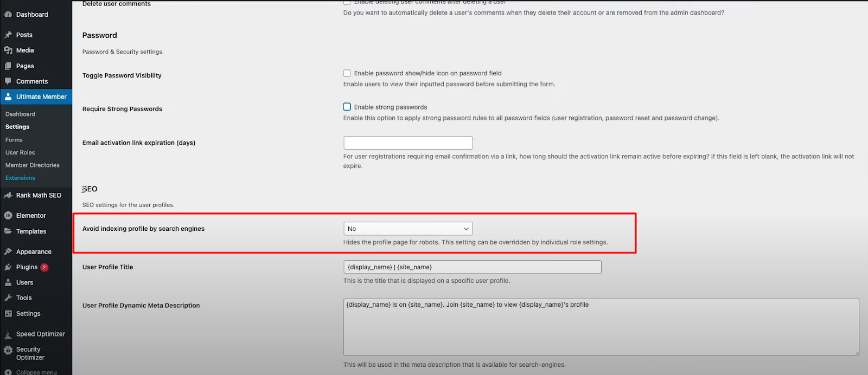Check Enable deleting user comments option
This screenshot has height=375, width=868.
[347, 2]
